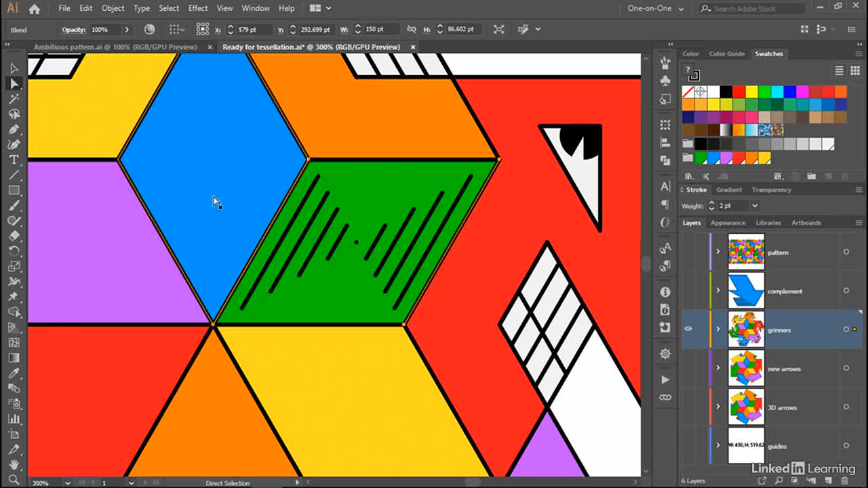Open the Pathfinder panel icon
Image resolution: width=868 pixels, height=488 pixels.
point(665,161)
